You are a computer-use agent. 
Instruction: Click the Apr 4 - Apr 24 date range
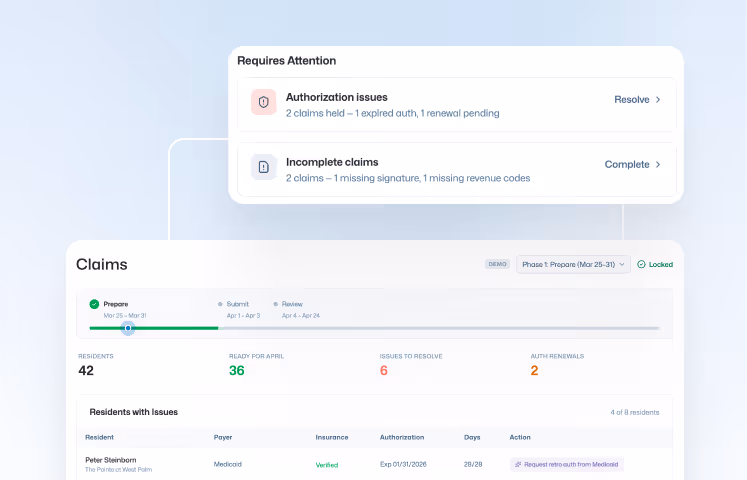point(301,315)
